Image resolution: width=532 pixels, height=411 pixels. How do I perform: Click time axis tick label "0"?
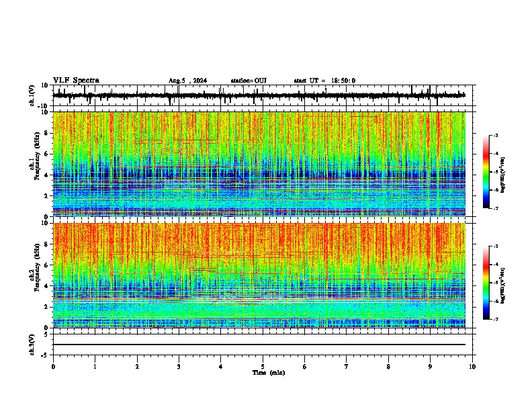pyautogui.click(x=53, y=367)
